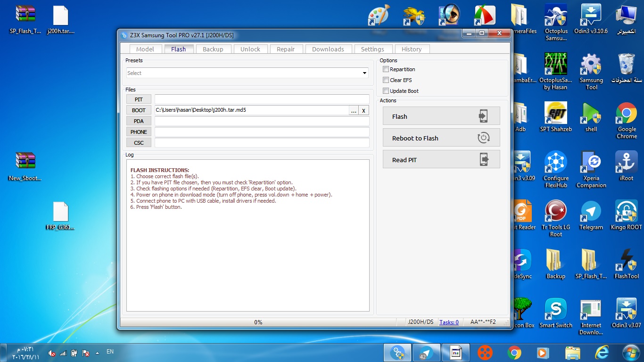
Task: Open the Backup tab
Action: [213, 49]
